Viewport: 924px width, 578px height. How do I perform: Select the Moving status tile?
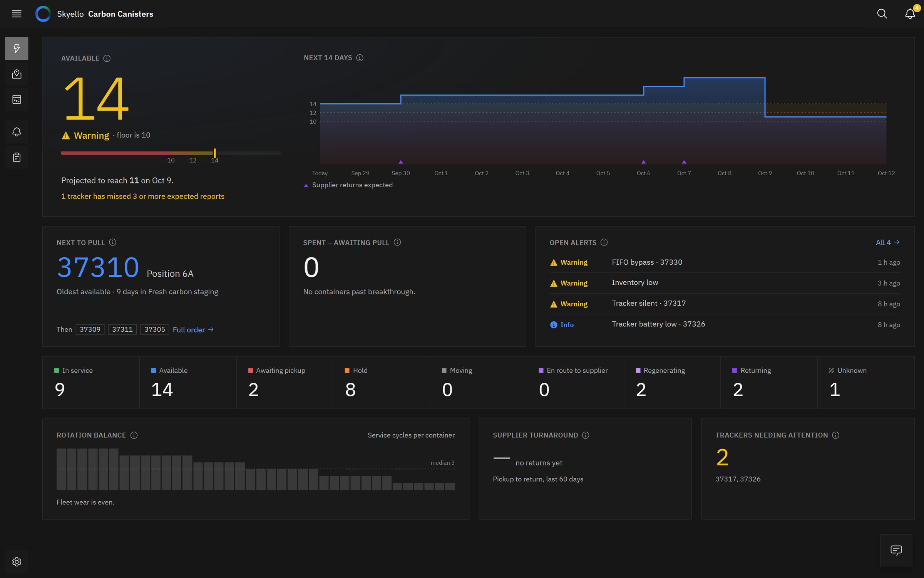[478, 382]
